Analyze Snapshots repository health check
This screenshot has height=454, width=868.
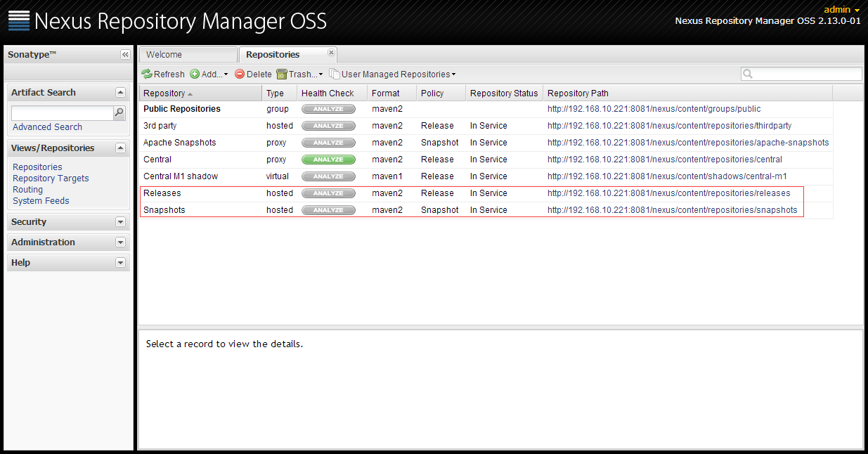(x=328, y=210)
